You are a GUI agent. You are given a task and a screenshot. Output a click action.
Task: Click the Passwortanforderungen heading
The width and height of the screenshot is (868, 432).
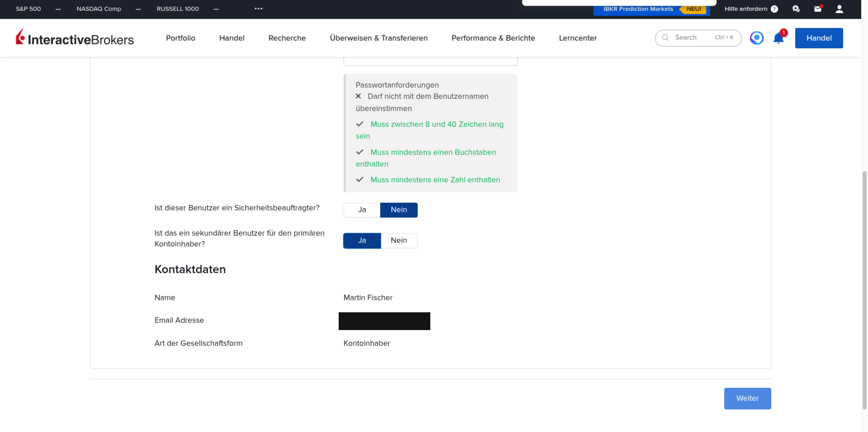point(397,85)
